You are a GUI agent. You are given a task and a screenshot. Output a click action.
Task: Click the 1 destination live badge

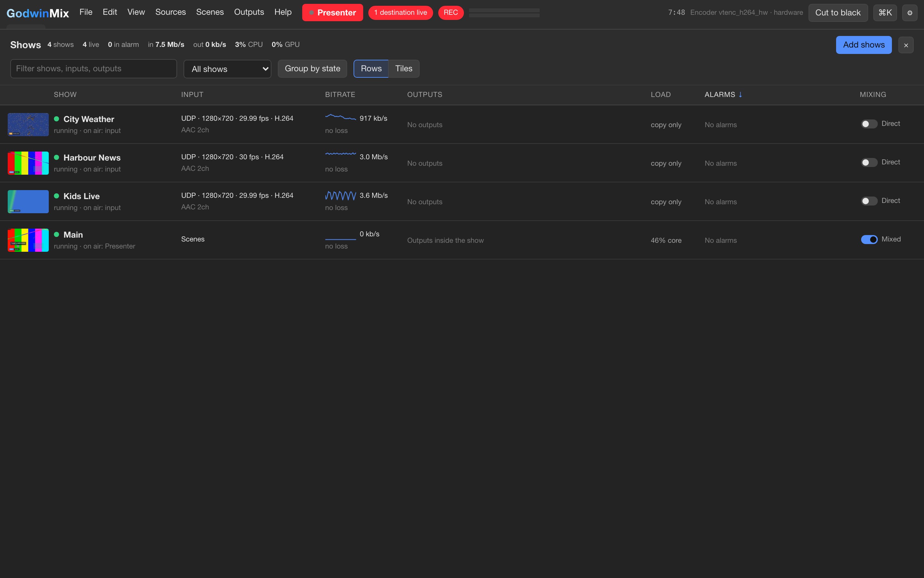(x=400, y=13)
